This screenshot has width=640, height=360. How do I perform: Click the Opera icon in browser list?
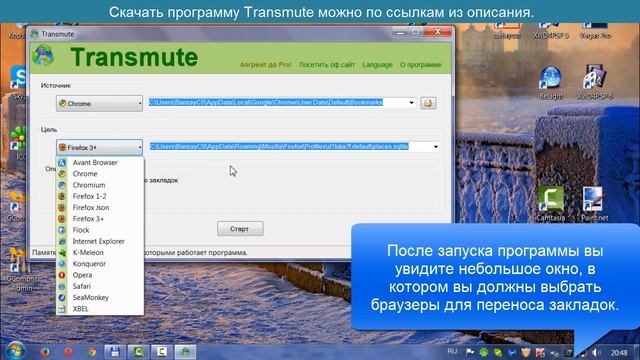point(62,275)
